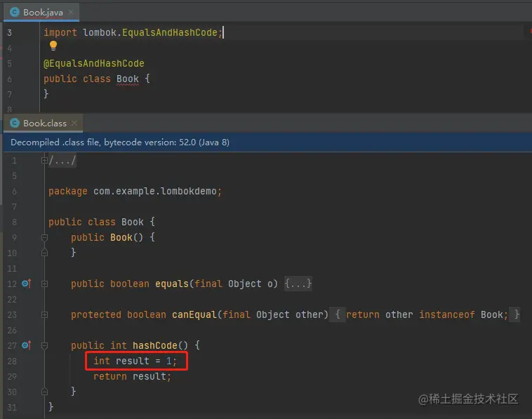
Task: Click the @EqualsAndHashCode annotation
Action: [94, 63]
